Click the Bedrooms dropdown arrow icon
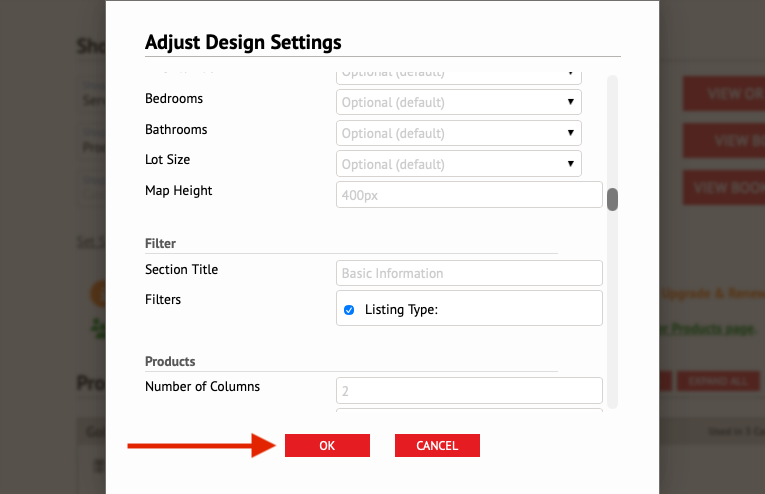Viewport: 765px width, 494px height. (570, 102)
